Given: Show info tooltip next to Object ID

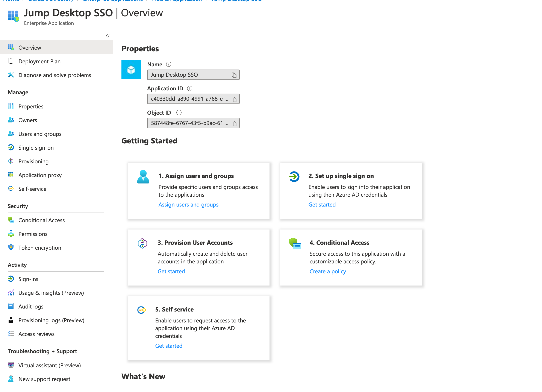Looking at the screenshot, I should [179, 113].
